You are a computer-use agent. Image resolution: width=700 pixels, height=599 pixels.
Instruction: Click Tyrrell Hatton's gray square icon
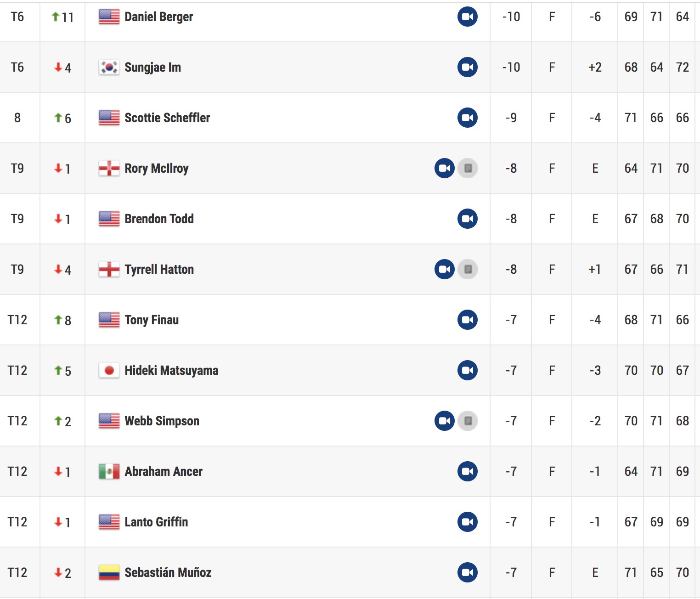468,270
